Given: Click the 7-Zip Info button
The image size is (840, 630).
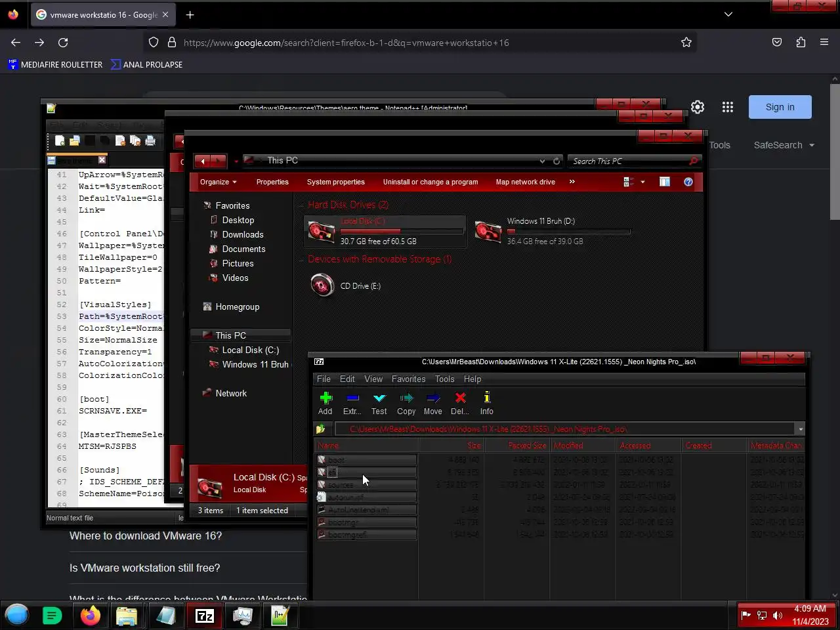Looking at the screenshot, I should pos(486,404).
